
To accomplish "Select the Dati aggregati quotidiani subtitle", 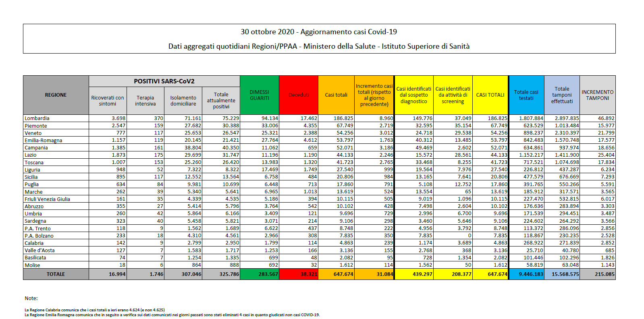I will pyautogui.click(x=319, y=46).
